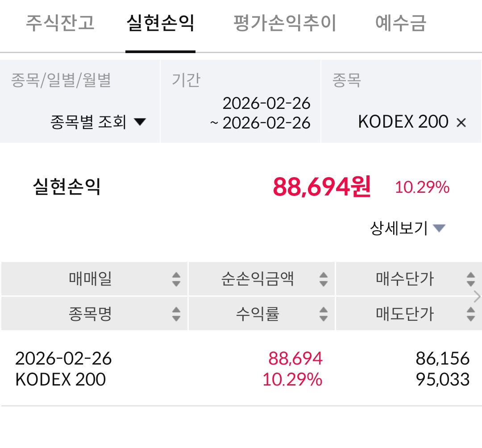Click the 종목별 조회 dropdown arrow
The width and height of the screenshot is (482, 448).
(140, 122)
